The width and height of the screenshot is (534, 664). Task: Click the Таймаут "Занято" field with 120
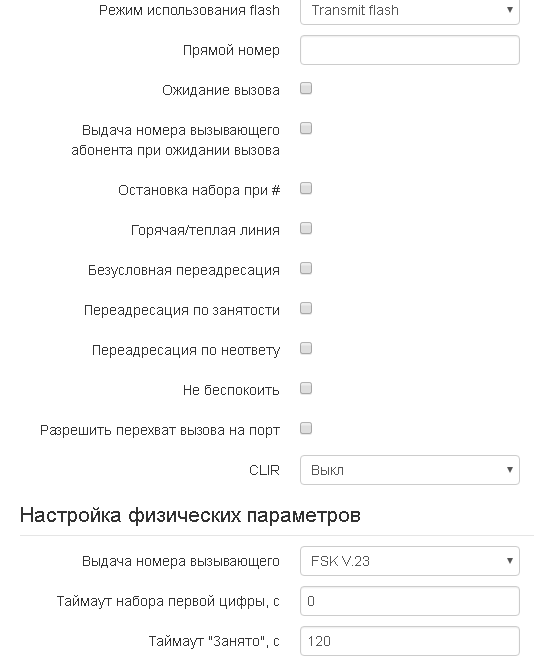pyautogui.click(x=409, y=641)
